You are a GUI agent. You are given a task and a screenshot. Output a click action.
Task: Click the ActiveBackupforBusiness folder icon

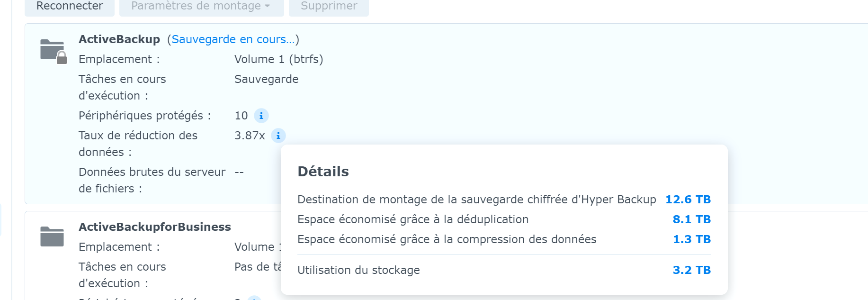[x=52, y=236]
